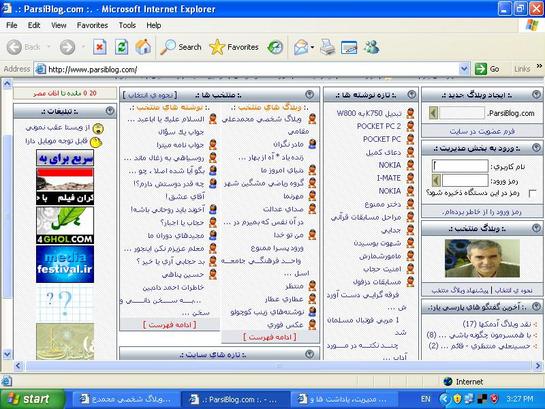545x409 pixels.
Task: Click the Messenger people icon
Action: [372, 47]
